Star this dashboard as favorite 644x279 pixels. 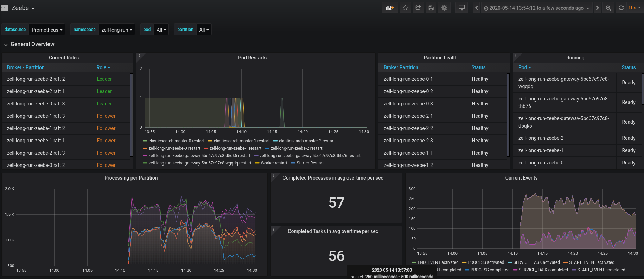(x=405, y=8)
